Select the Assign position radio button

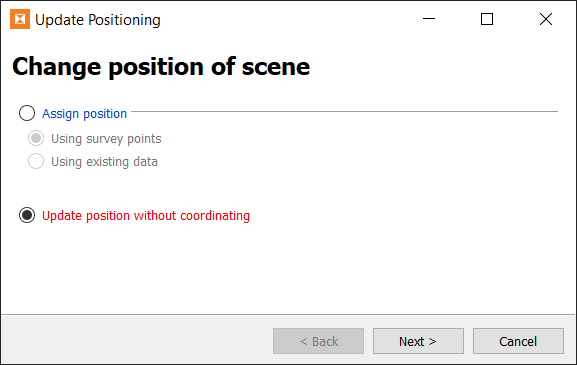pyautogui.click(x=27, y=113)
